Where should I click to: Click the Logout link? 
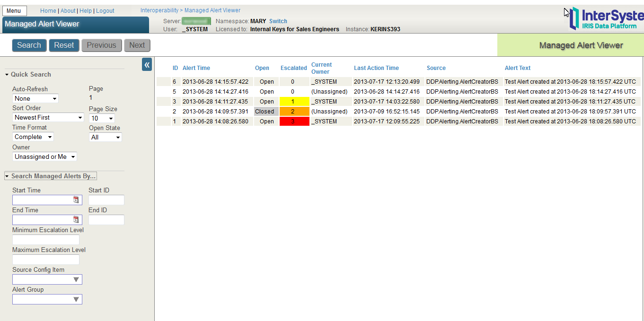click(105, 10)
